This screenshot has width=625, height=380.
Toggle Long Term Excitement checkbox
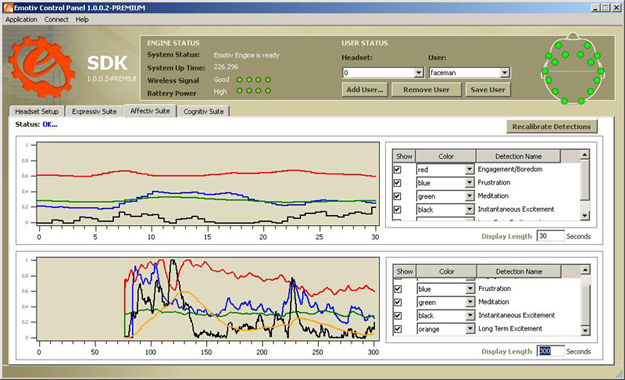(x=398, y=329)
